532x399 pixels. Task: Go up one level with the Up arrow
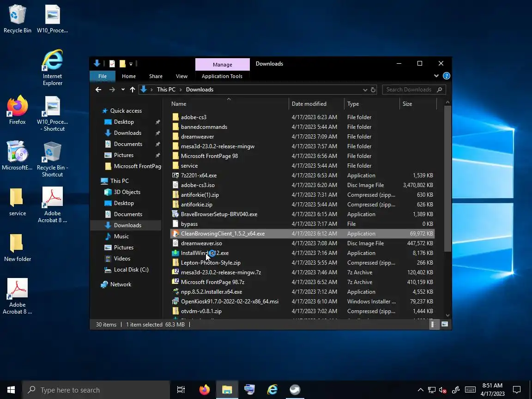[x=133, y=90]
